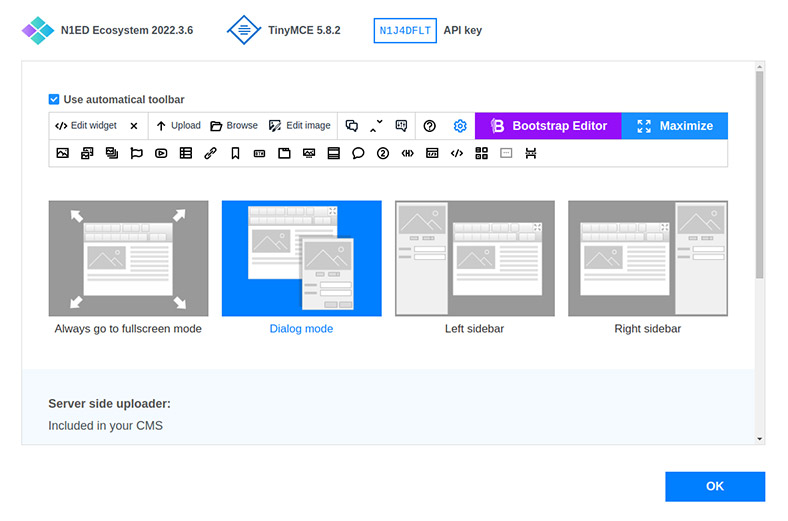The width and height of the screenshot is (788, 521).
Task: Click the settings panel vertical scrollbar
Action: pos(760,174)
